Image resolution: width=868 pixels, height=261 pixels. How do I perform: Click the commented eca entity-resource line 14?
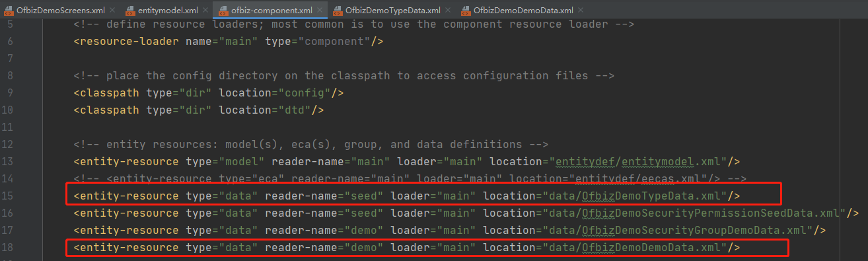pos(410,178)
